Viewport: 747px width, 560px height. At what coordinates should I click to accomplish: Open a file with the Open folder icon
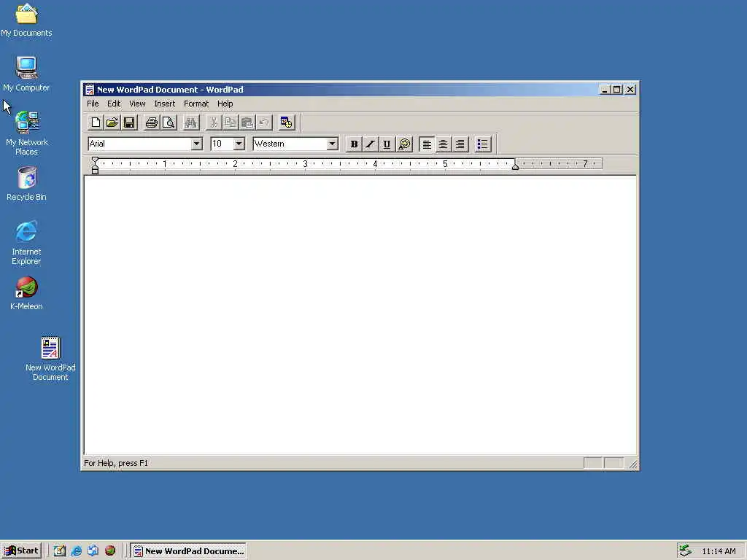[x=112, y=122]
